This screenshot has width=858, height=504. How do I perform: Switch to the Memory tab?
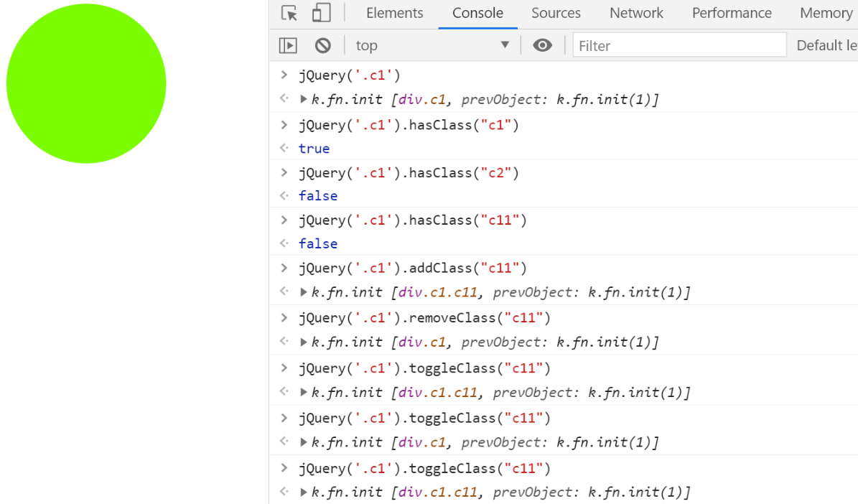826,13
